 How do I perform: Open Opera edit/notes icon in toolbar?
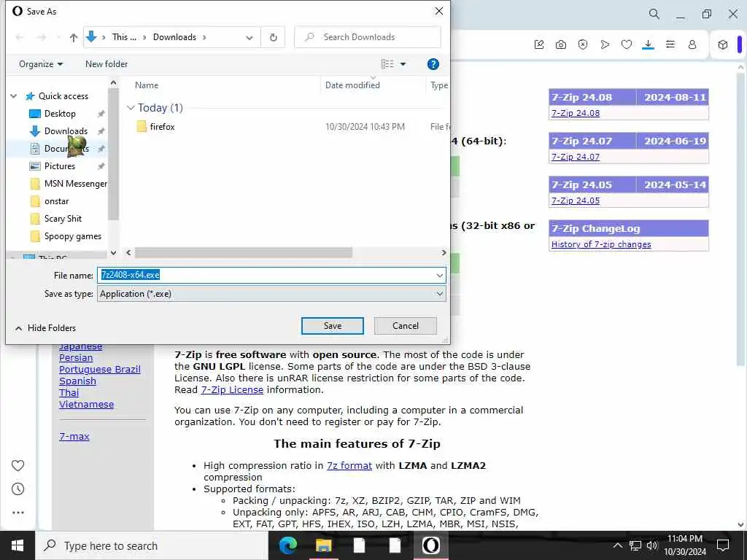tap(539, 44)
